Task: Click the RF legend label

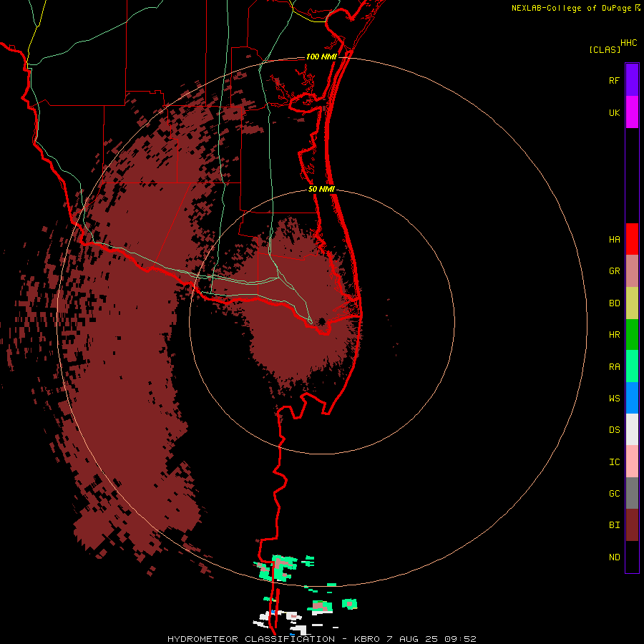Action: [614, 81]
